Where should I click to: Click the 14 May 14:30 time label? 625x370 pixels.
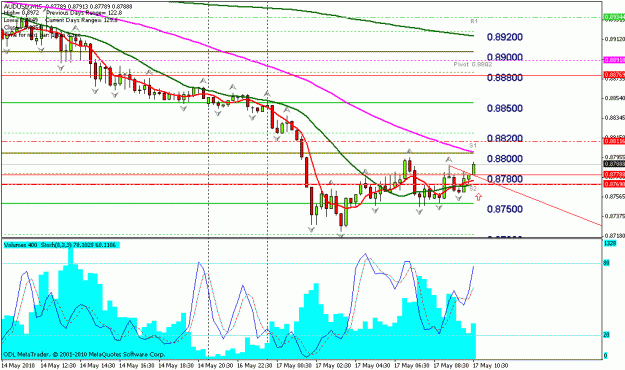pos(97,365)
